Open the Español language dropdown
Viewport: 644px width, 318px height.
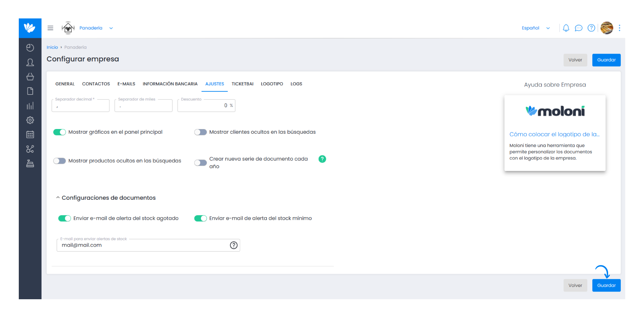(x=536, y=28)
